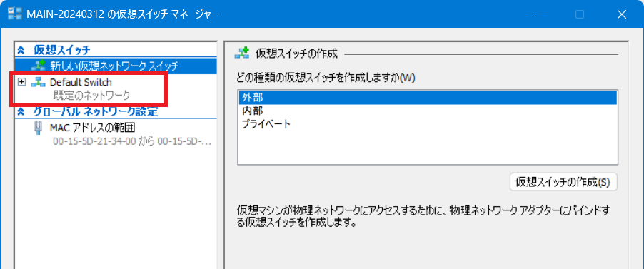Collapse the 仮想スイッチ section chevron

tap(21, 51)
